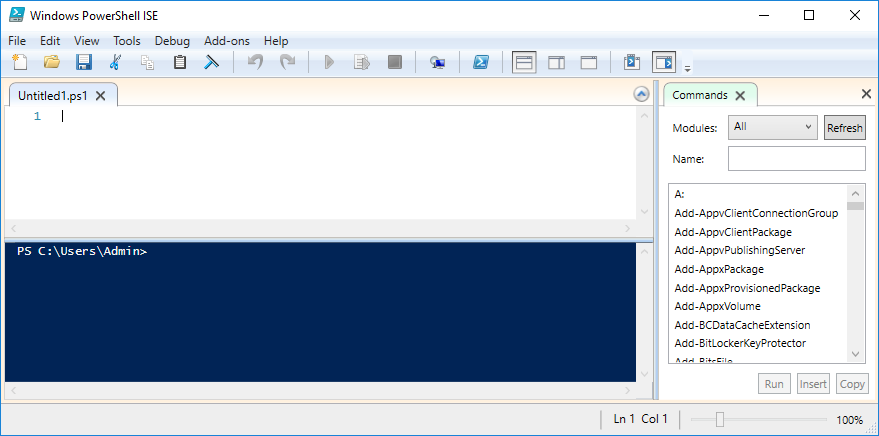This screenshot has width=879, height=436.
Task: Copy selection using the Copy icon
Action: point(147,62)
